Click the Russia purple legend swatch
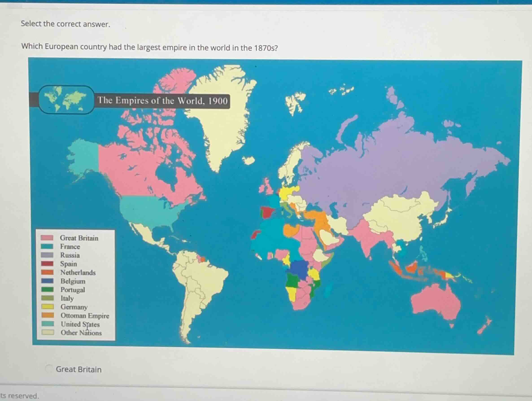The image size is (532, 401). tap(47, 255)
